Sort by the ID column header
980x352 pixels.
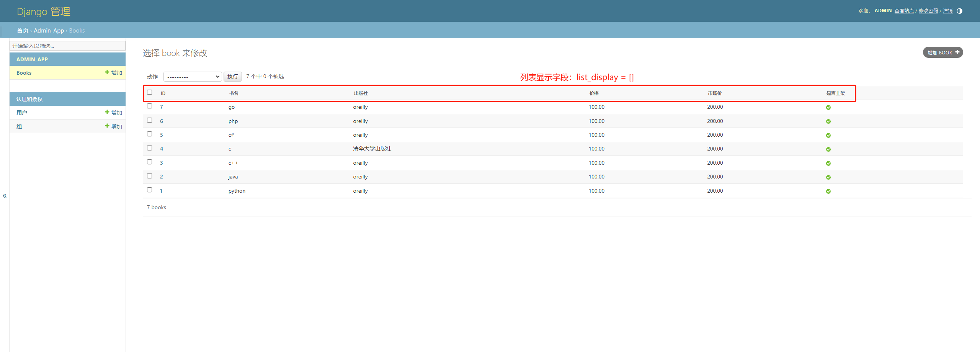click(x=163, y=93)
